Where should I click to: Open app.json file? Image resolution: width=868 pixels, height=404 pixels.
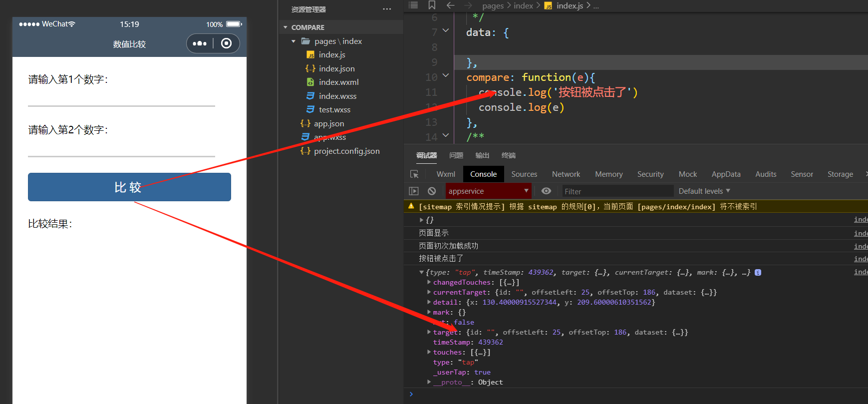(328, 123)
